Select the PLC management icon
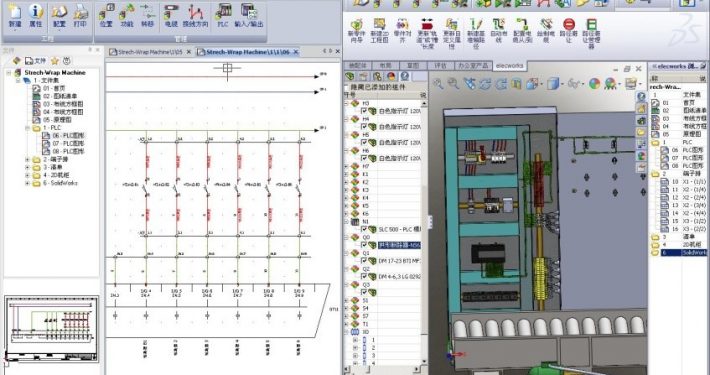 (223, 15)
